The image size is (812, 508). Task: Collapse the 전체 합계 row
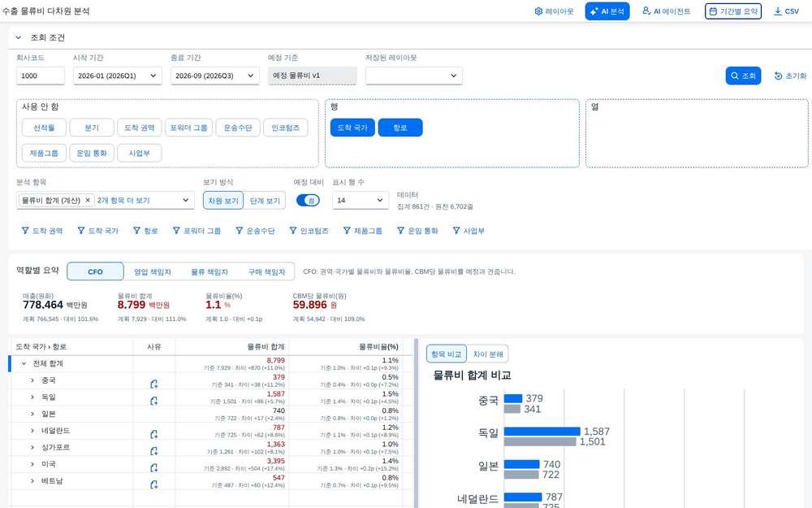(x=24, y=363)
